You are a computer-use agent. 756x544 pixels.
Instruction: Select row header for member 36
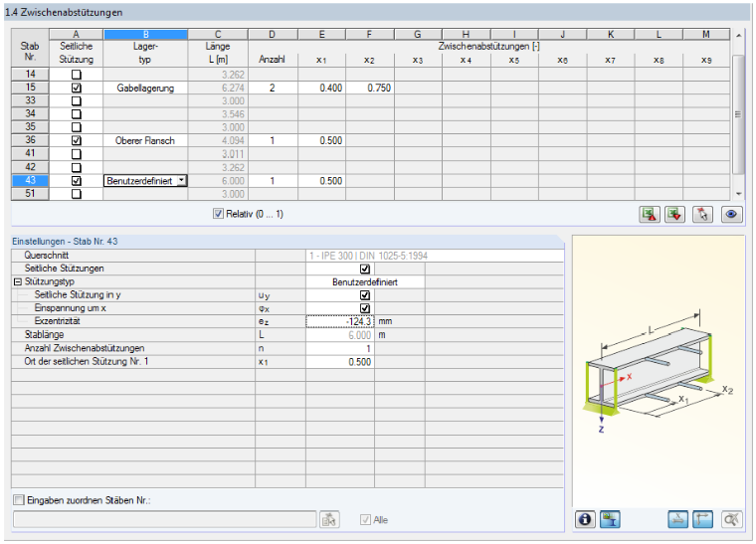[30, 140]
